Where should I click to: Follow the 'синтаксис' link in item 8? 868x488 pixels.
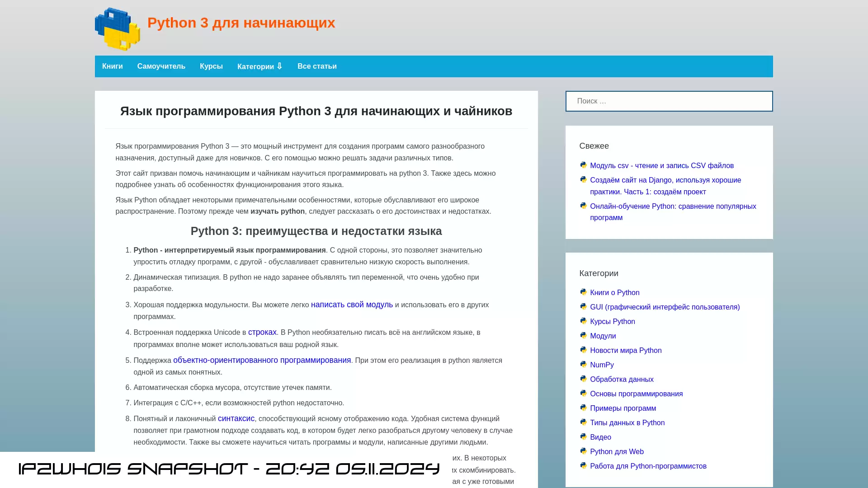tap(236, 419)
